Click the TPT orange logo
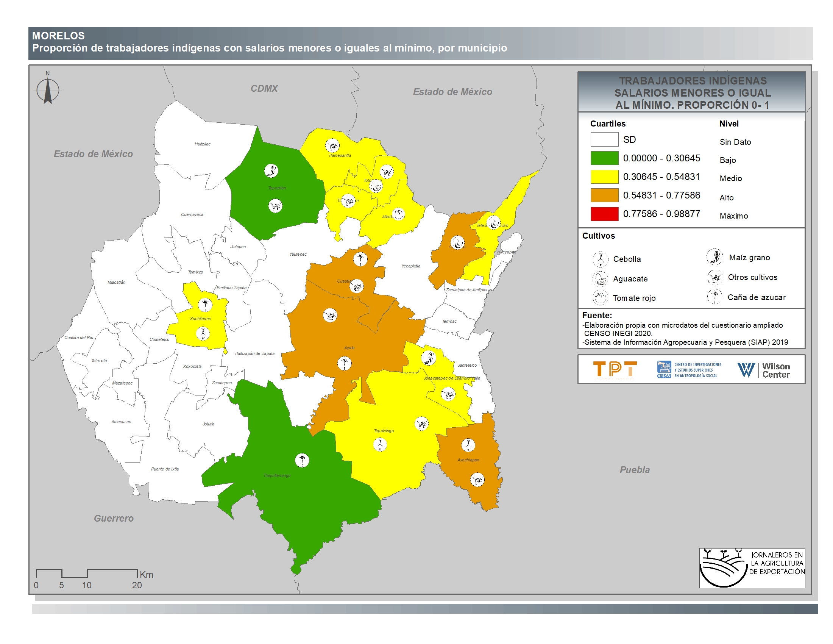This screenshot has height=644, width=833. click(x=615, y=369)
